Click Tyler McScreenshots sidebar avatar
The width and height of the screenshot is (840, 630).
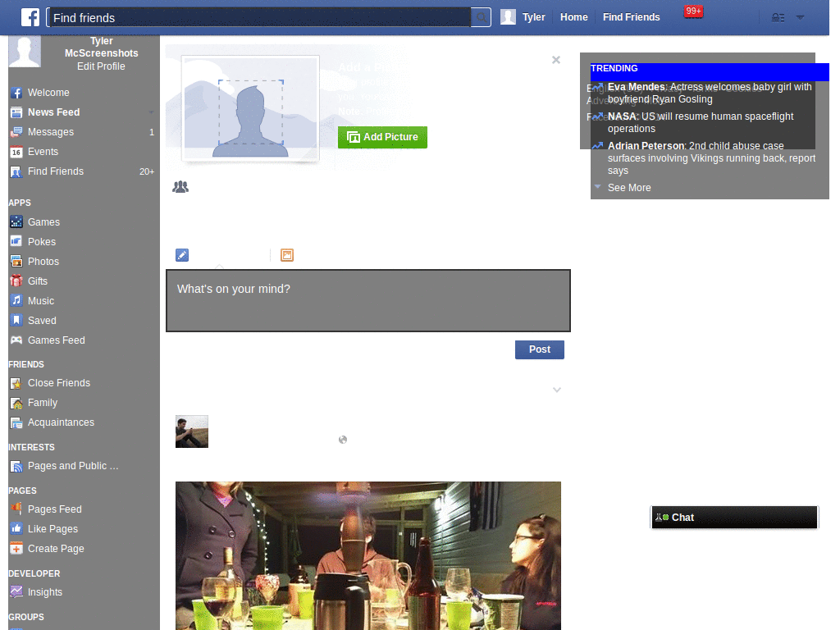click(24, 52)
